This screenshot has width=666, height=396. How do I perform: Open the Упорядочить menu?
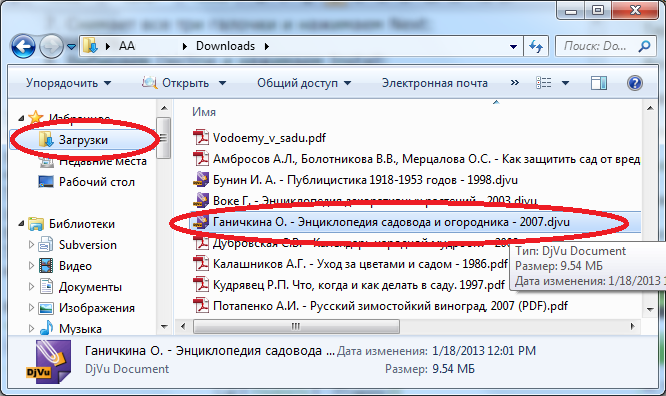point(68,83)
